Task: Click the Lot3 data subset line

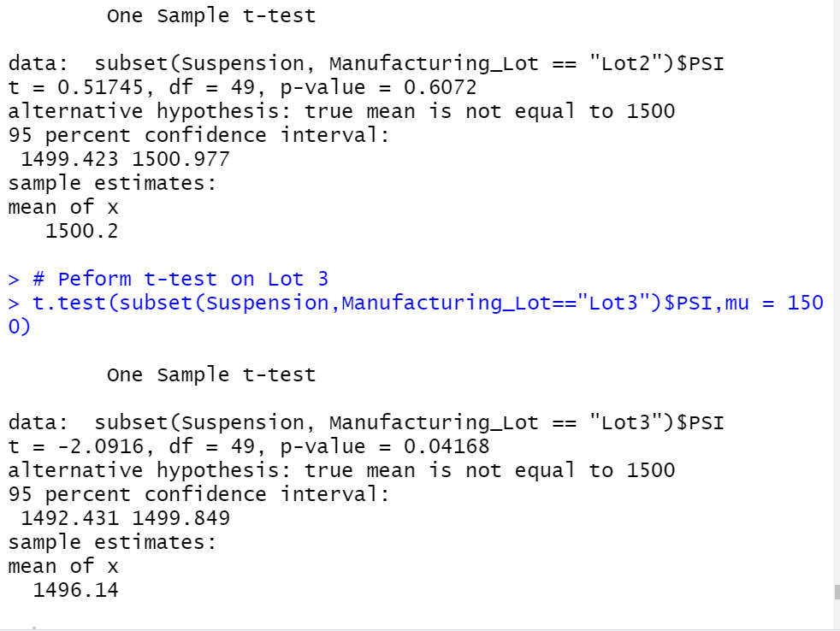Action: pos(366,422)
